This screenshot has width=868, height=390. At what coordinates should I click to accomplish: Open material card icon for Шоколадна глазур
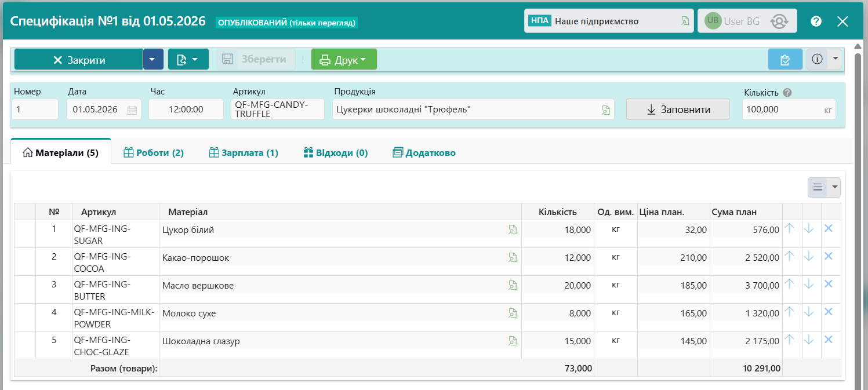click(x=513, y=341)
